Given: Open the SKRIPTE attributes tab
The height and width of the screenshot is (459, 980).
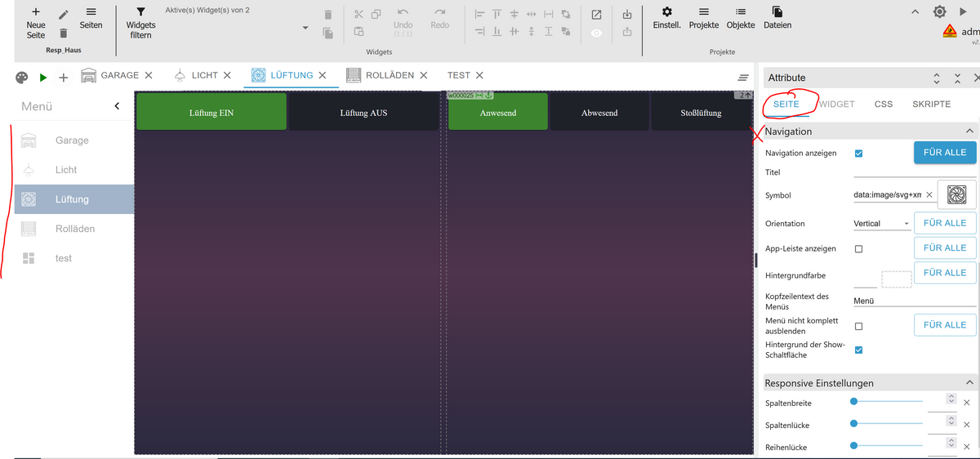Looking at the screenshot, I should (x=932, y=105).
